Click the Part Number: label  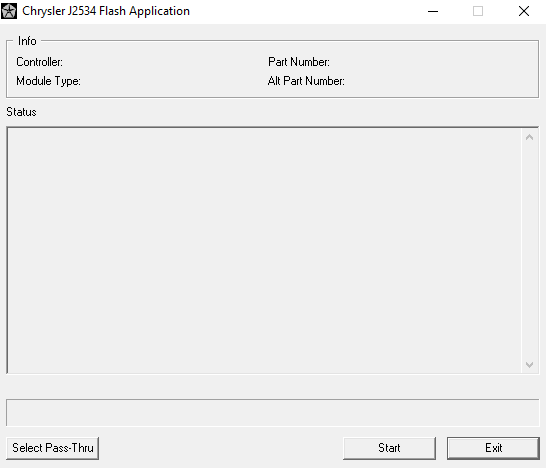pyautogui.click(x=299, y=62)
